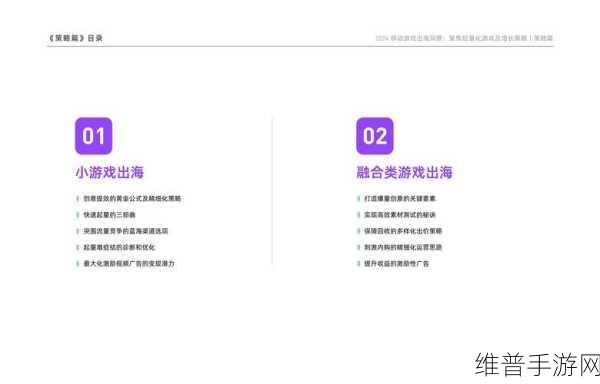This screenshot has height=384, width=600.
Task: Click the purple 01 section badge
Action: tap(94, 136)
